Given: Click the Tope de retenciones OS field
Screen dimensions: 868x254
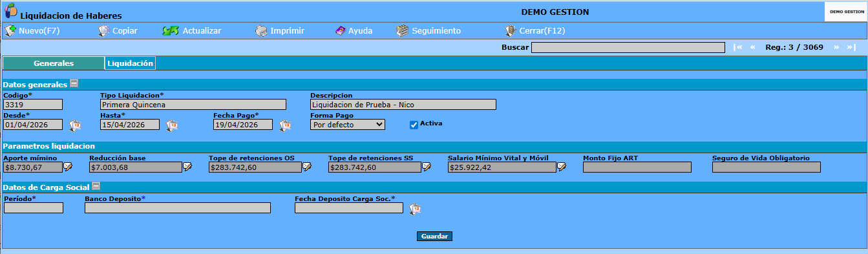Looking at the screenshot, I should coord(255,167).
